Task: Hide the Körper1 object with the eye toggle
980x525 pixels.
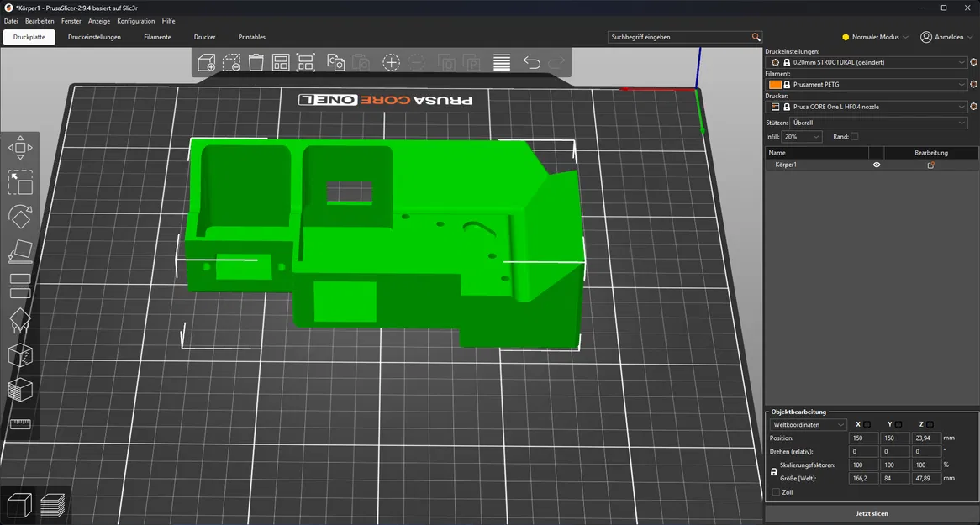Action: click(876, 165)
